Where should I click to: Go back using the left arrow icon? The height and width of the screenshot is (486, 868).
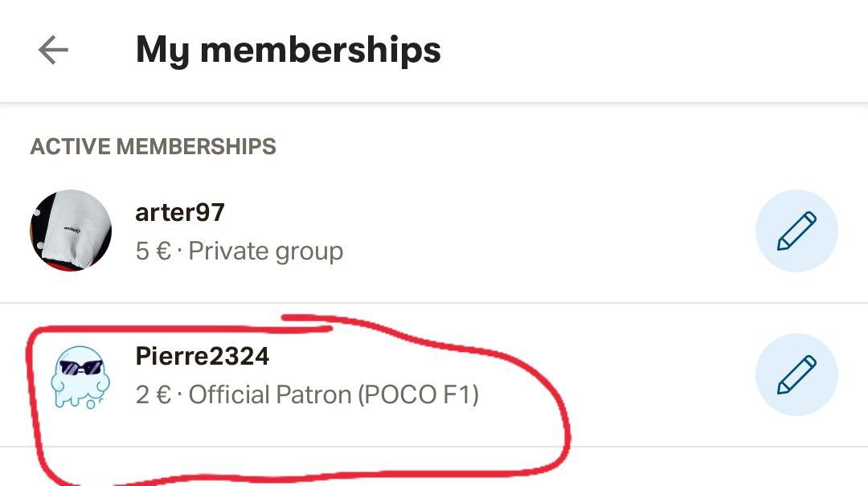(53, 50)
